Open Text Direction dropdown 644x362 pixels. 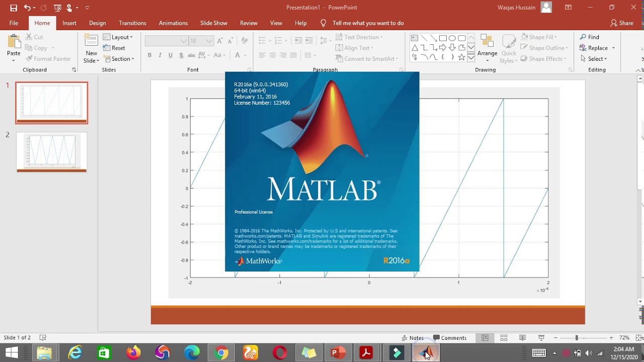tap(359, 37)
